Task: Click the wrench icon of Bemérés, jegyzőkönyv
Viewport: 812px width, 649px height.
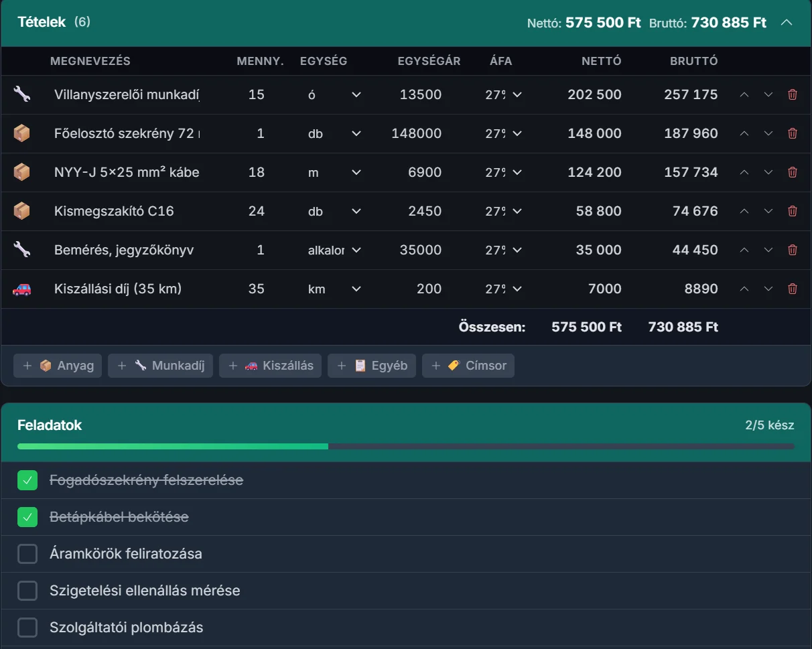Action: [22, 250]
